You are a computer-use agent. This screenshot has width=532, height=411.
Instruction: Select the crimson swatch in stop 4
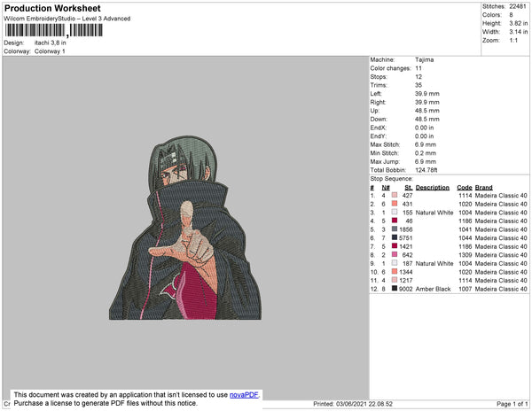395,221
